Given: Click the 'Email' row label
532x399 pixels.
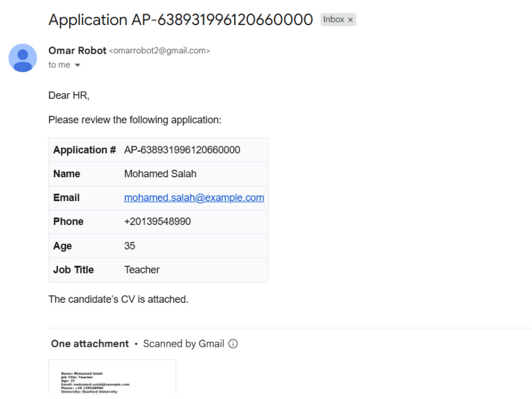Looking at the screenshot, I should 66,197.
